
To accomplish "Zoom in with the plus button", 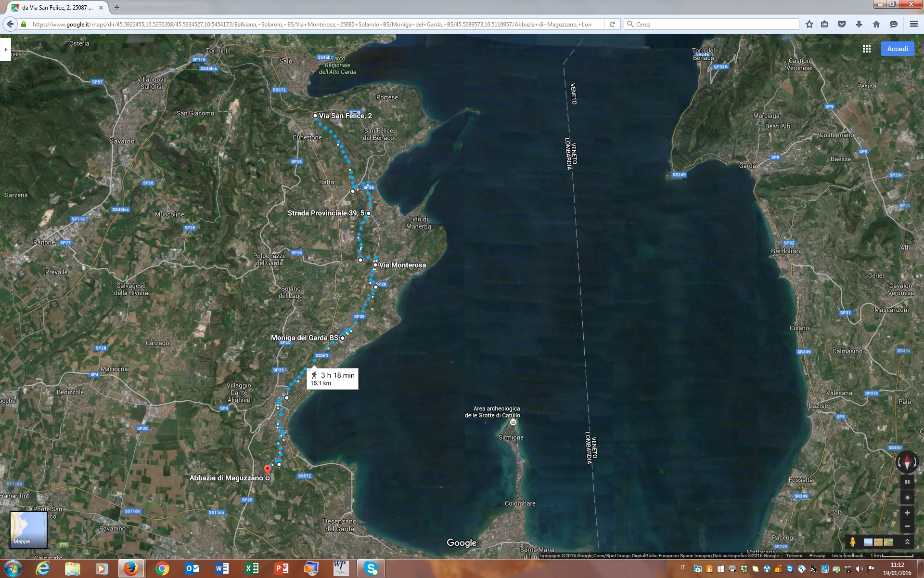I will pos(907,513).
